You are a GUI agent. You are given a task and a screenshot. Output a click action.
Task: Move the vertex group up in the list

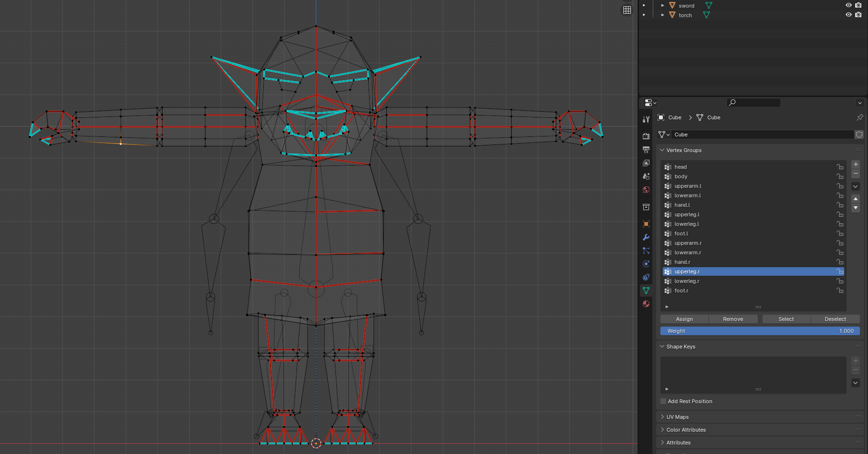pyautogui.click(x=856, y=199)
